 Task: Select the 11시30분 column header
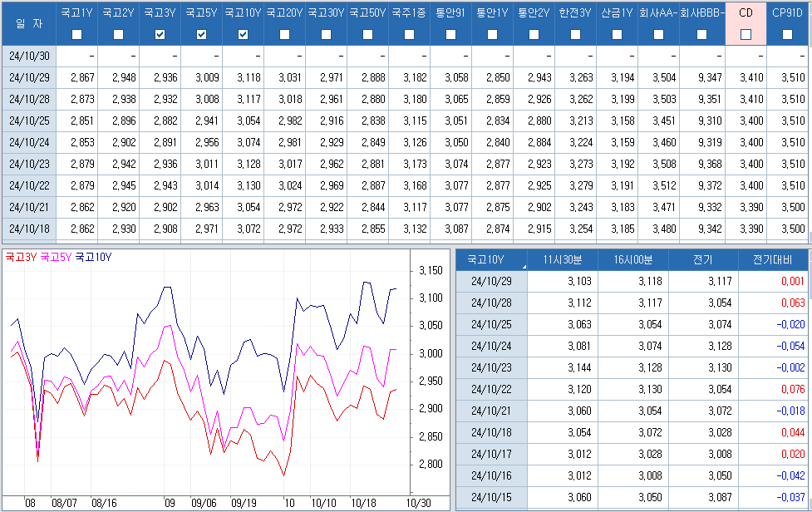(563, 259)
